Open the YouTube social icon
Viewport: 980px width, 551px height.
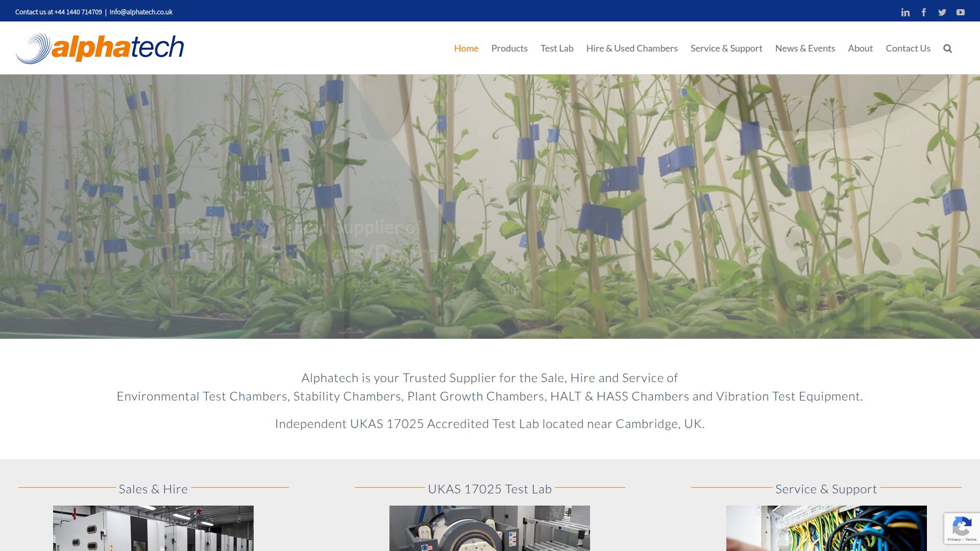(x=960, y=12)
